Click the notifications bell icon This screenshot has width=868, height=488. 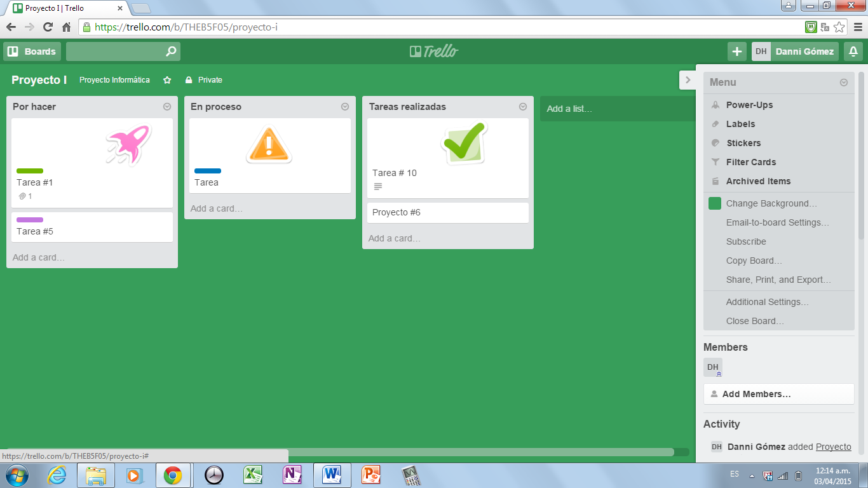tap(853, 51)
